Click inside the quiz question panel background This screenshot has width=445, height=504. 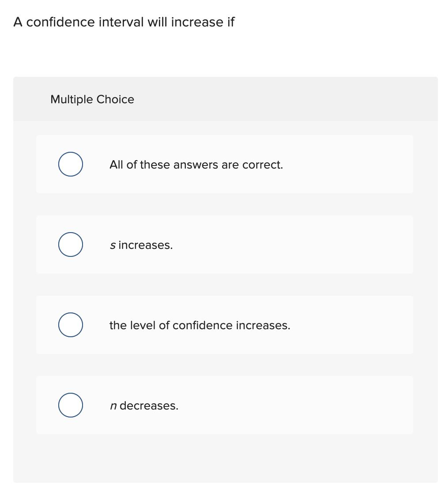pos(224,459)
